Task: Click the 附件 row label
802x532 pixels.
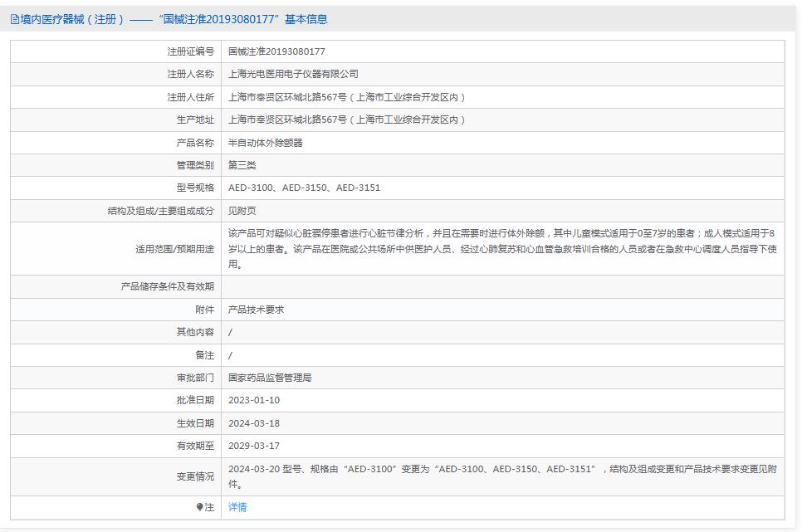Action: click(204, 310)
